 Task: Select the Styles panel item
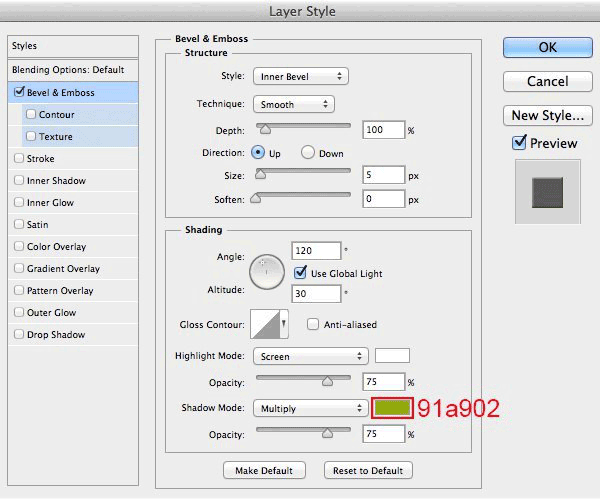(x=73, y=46)
